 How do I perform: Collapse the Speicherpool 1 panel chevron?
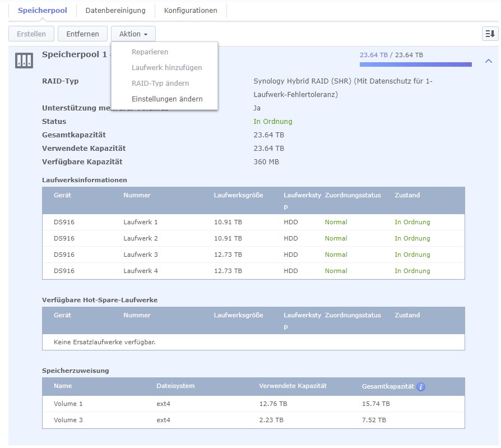488,61
